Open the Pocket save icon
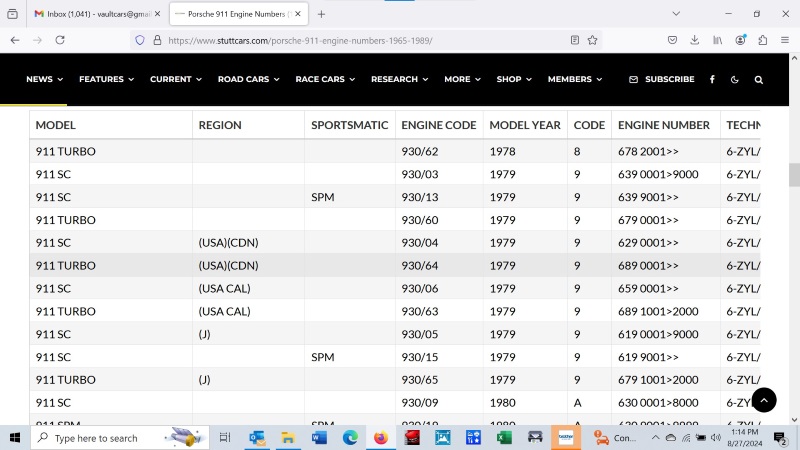 tap(672, 40)
